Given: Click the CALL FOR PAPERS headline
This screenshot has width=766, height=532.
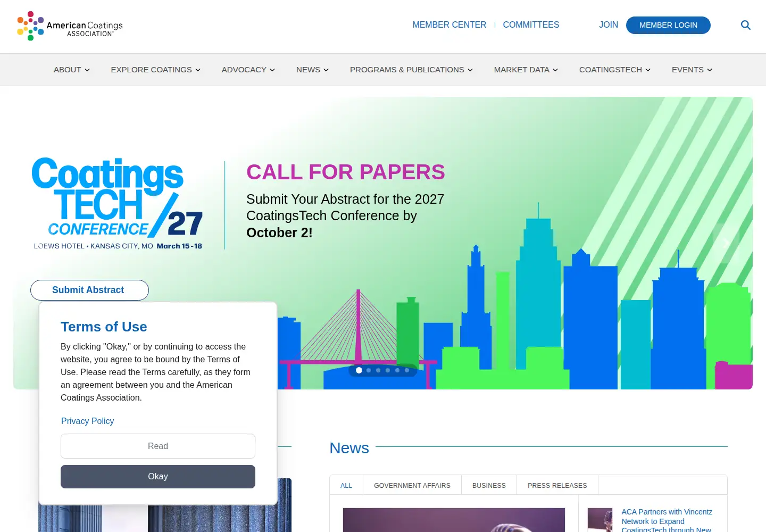Looking at the screenshot, I should 346,172.
